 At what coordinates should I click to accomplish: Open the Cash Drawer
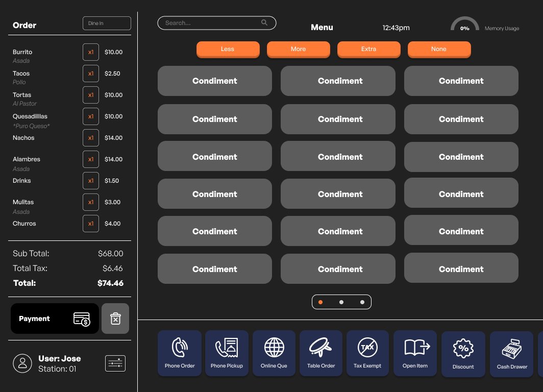pyautogui.click(x=512, y=354)
